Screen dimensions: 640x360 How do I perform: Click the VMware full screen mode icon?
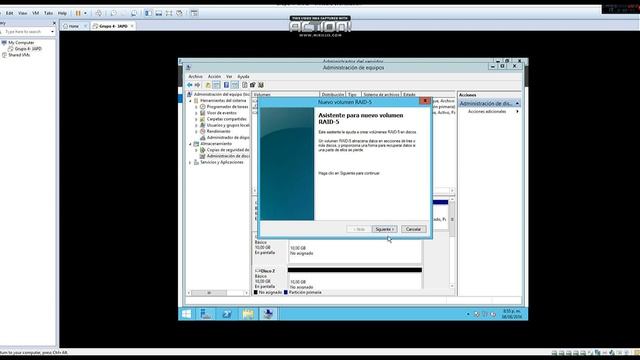(169, 13)
